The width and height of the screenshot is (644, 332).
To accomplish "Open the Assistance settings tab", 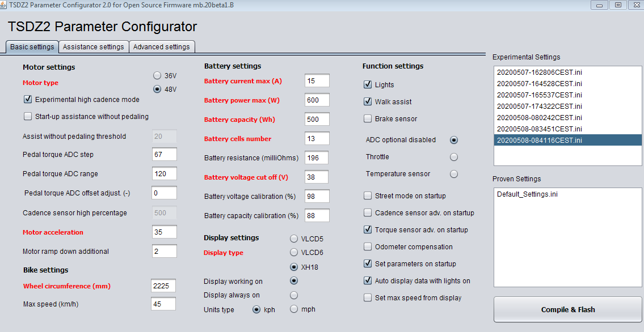I will point(93,46).
